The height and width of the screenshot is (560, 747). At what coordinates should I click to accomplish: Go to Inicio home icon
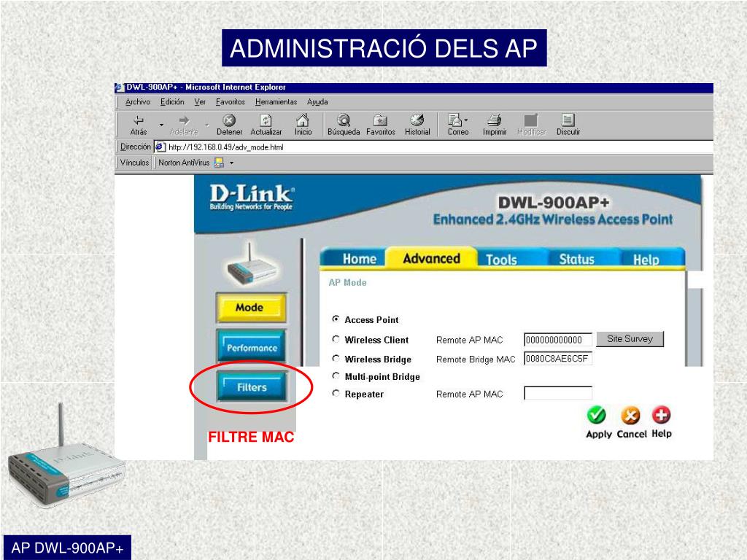pyautogui.click(x=303, y=120)
